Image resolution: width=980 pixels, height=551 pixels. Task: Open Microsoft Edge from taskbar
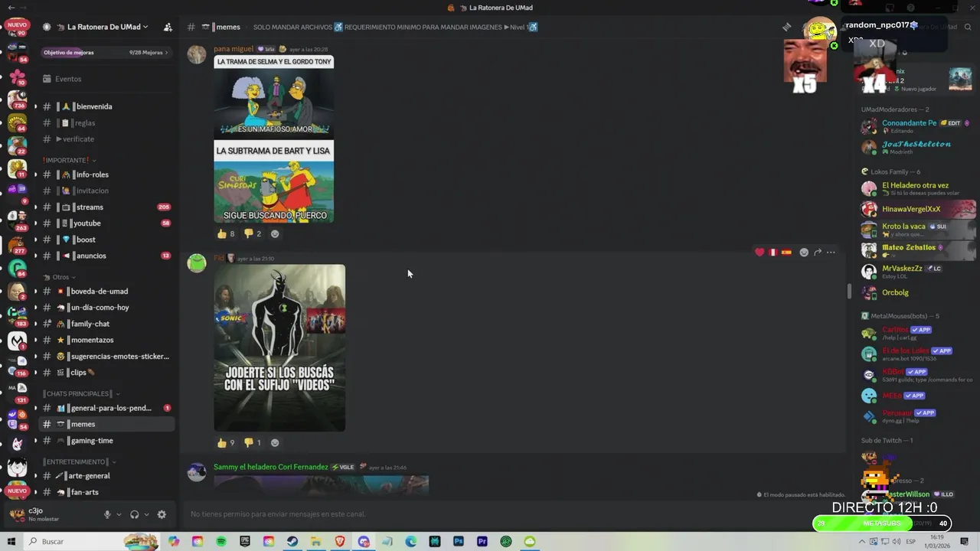[411, 541]
